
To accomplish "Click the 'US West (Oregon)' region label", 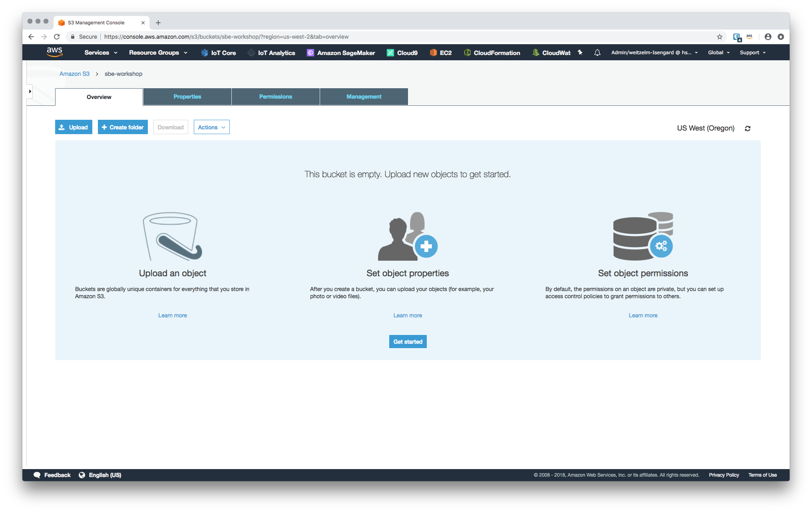I will (706, 128).
